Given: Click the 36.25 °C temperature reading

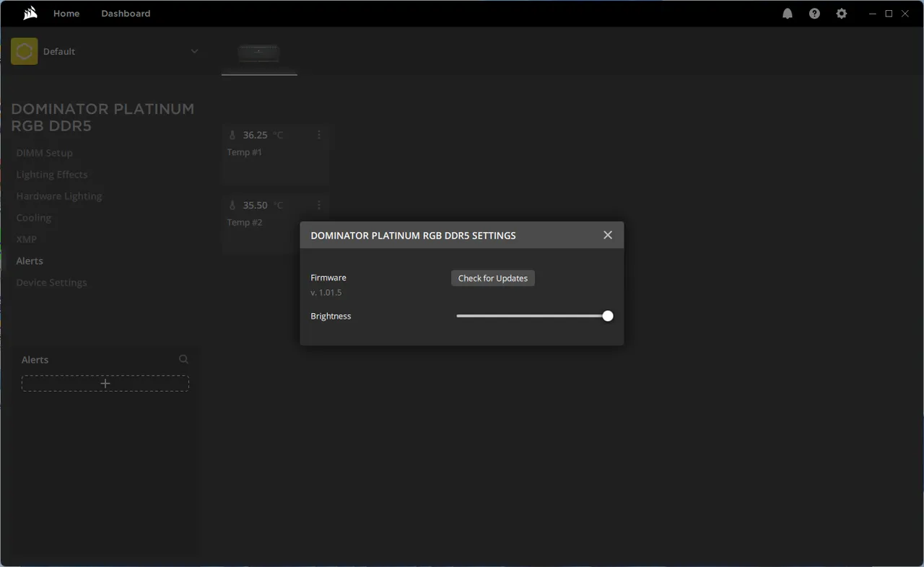Looking at the screenshot, I should point(263,135).
